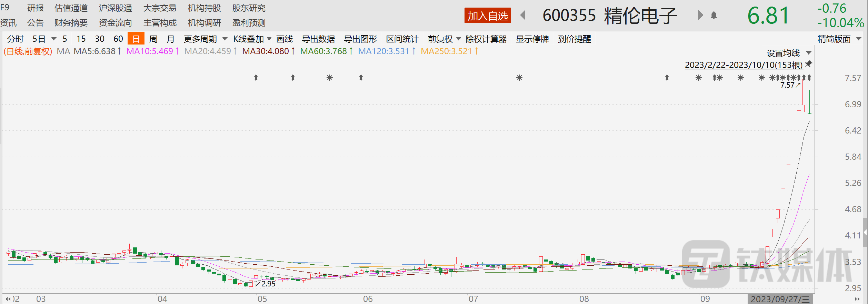Go to previous stock with left arrow
Screen dimensions: 868x304
523,16
